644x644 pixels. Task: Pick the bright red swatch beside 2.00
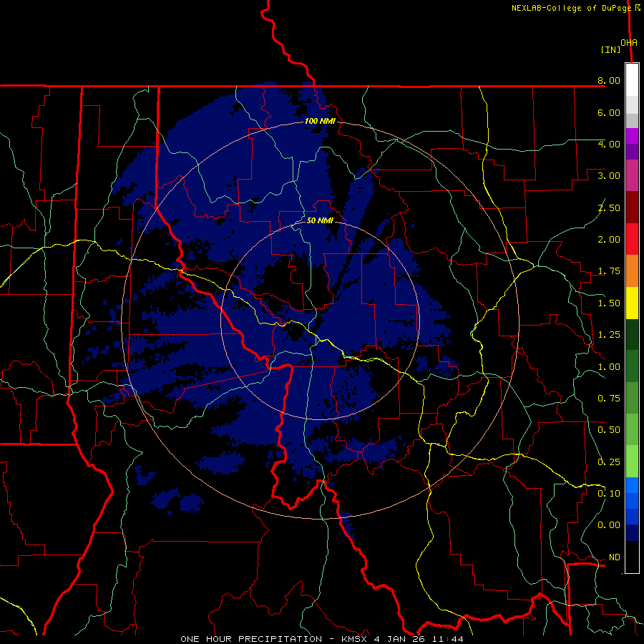click(632, 239)
